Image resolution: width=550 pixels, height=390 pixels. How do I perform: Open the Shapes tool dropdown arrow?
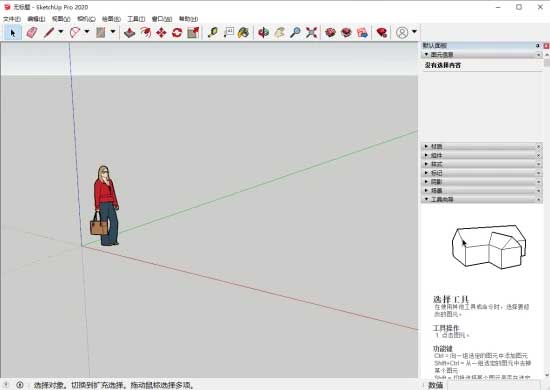pyautogui.click(x=113, y=32)
